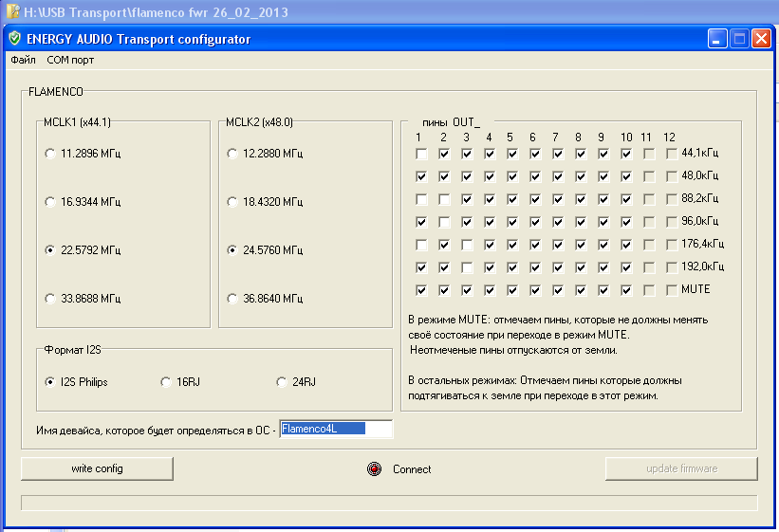Viewport: 779px width, 532px height.
Task: Check pin 12 in the MUTE row
Action: [x=672, y=290]
